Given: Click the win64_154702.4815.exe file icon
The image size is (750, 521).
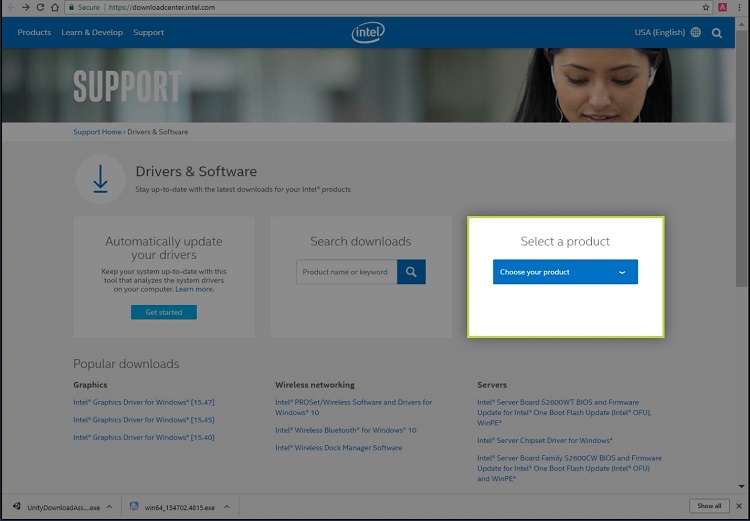Looking at the screenshot, I should point(134,506).
